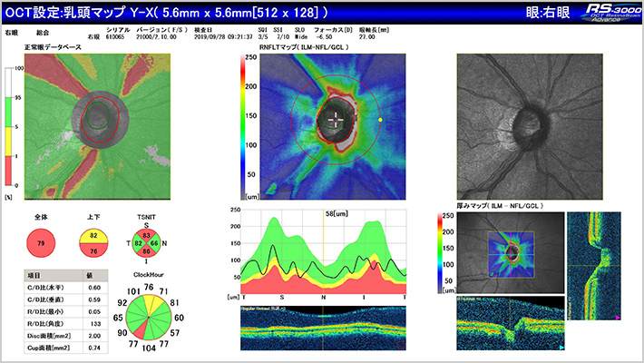Click ClockHour value 81
The width and height of the screenshot is (644, 363).
(x=174, y=302)
